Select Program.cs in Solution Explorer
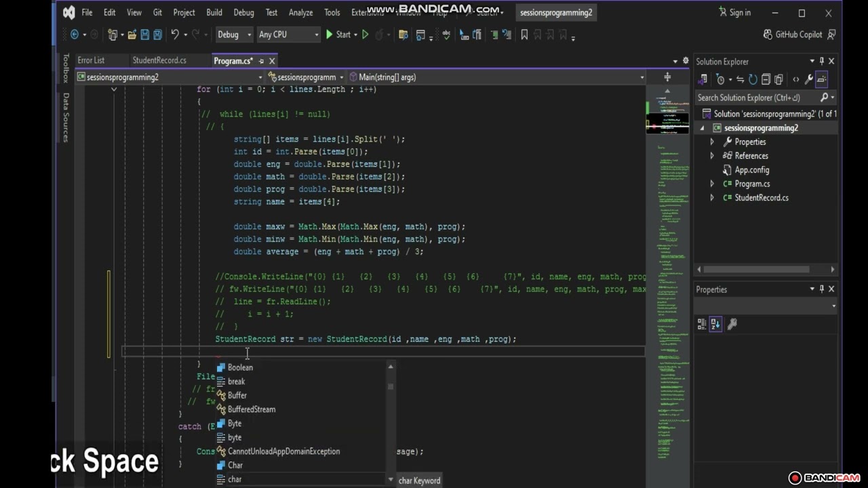Viewport: 868px width, 488px height. click(752, 184)
